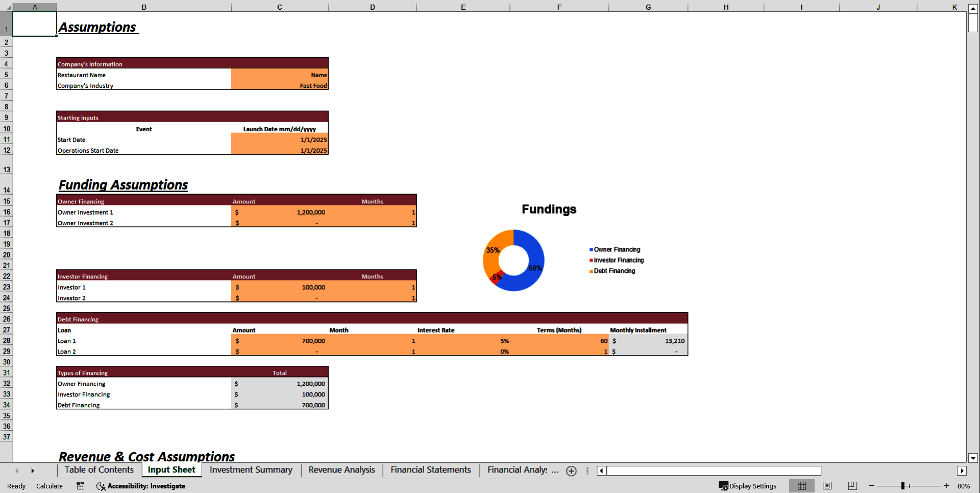The height and width of the screenshot is (493, 980).
Task: Add a new worksheet with the plus icon
Action: pyautogui.click(x=571, y=471)
